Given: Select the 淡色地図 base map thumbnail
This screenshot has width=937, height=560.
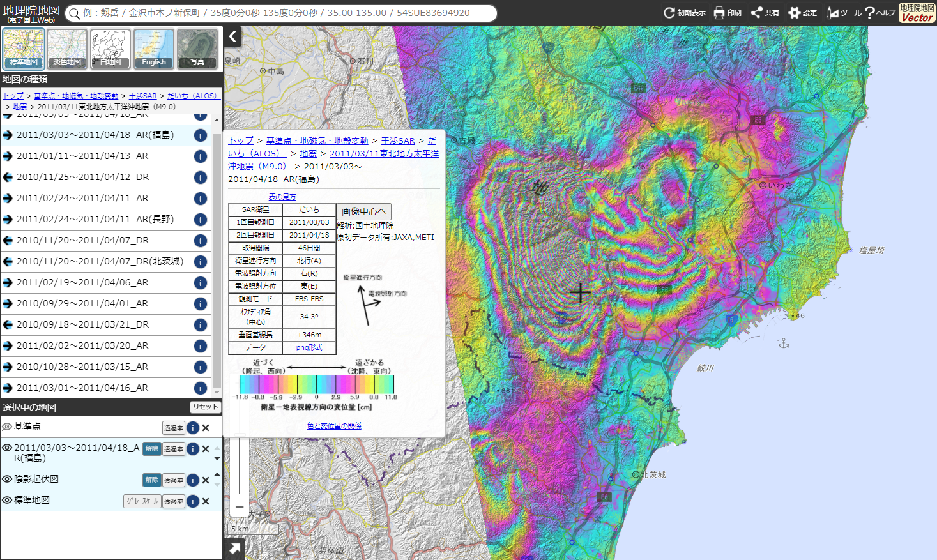Looking at the screenshot, I should (x=67, y=49).
